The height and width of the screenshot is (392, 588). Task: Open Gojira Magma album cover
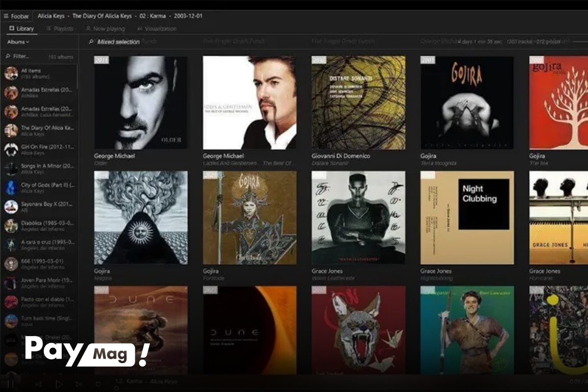(x=141, y=218)
